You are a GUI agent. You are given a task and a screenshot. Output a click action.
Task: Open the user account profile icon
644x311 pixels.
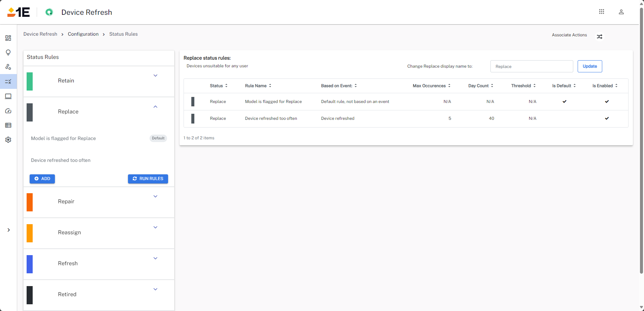click(x=621, y=12)
